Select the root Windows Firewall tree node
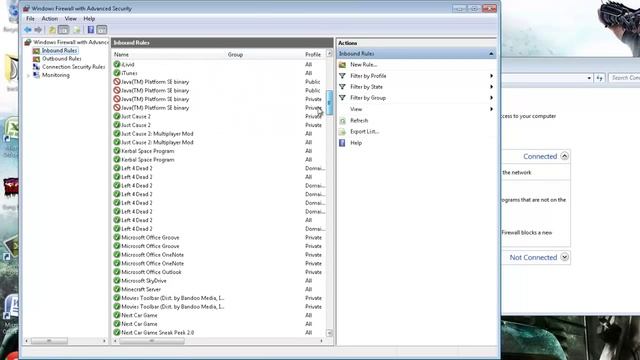The image size is (640, 360). (x=71, y=42)
